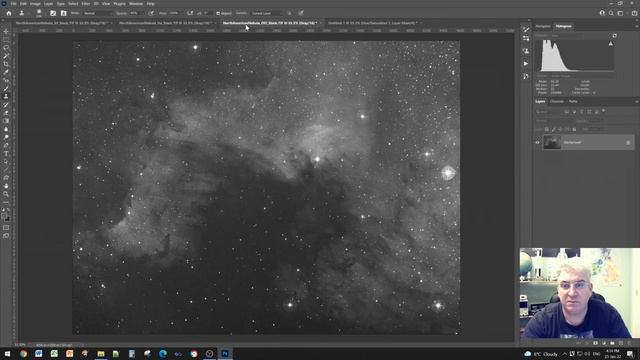Toggle the Aligned checkbox

click(218, 13)
